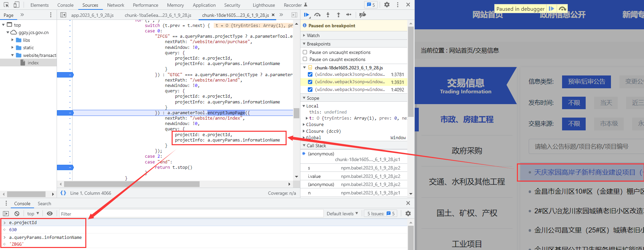Screen dimensions: 644x250
Task: Click the inspect element picker icon
Action: (x=6, y=5)
